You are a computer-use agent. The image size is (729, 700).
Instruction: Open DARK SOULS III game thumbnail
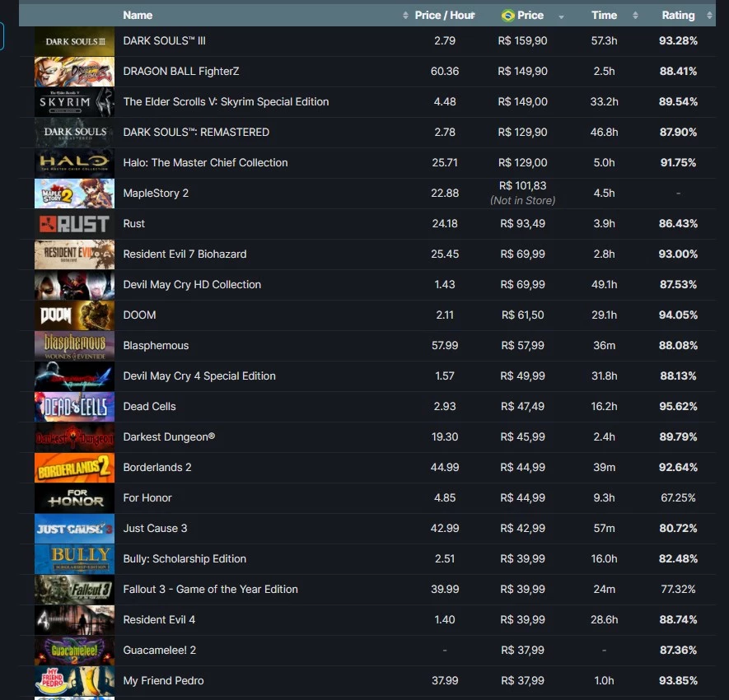[x=74, y=41]
